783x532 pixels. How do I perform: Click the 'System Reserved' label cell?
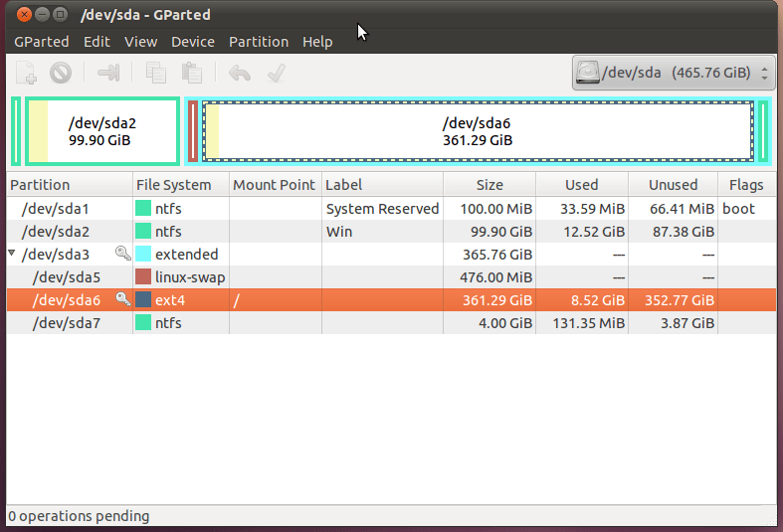[382, 209]
